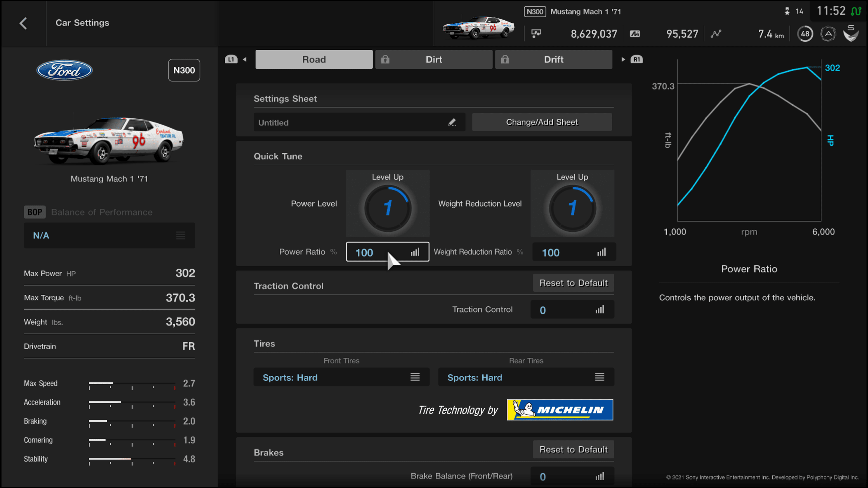868x488 pixels.
Task: Click the Car Settings title
Action: [x=82, y=23]
